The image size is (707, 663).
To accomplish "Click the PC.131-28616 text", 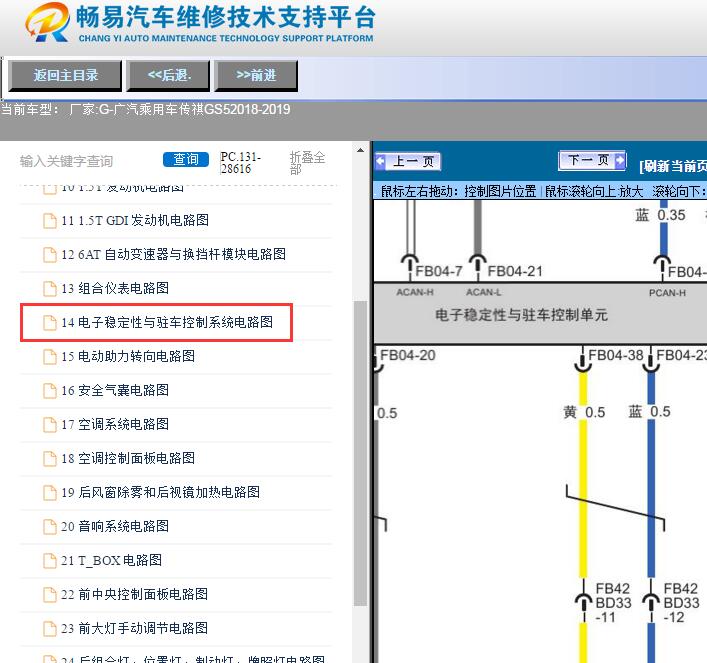I will tap(241, 163).
